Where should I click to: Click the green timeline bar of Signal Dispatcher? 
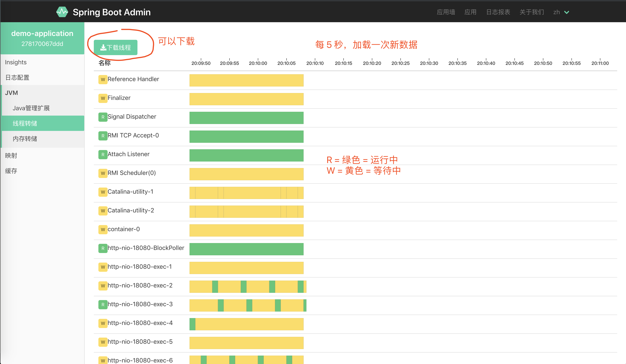pyautogui.click(x=246, y=118)
